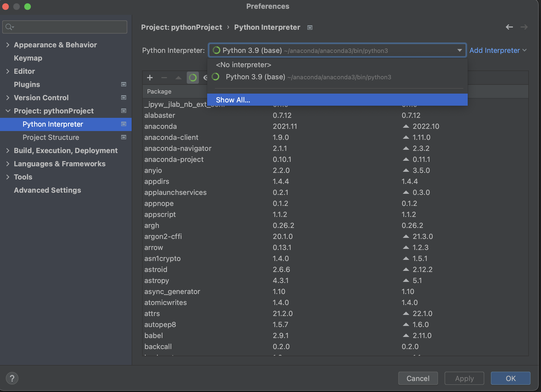Image resolution: width=541 pixels, height=392 pixels.
Task: Click the Cancel button
Action: tap(418, 378)
